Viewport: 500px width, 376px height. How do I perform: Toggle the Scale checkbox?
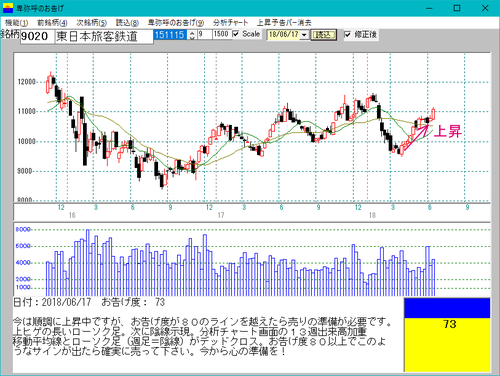[236, 34]
